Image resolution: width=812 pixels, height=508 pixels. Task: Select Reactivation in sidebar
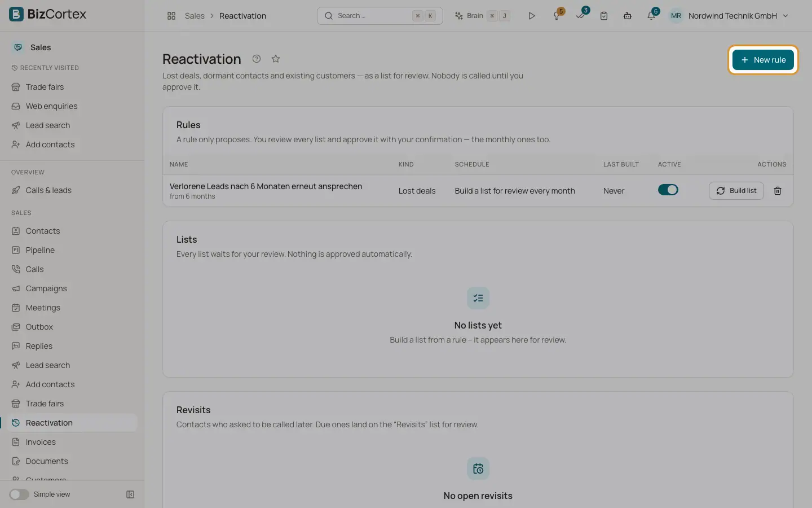(72, 423)
